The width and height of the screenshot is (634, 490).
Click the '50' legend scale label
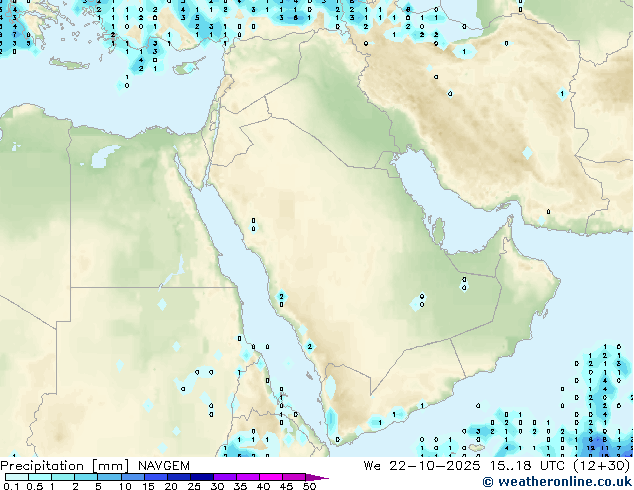(309, 486)
